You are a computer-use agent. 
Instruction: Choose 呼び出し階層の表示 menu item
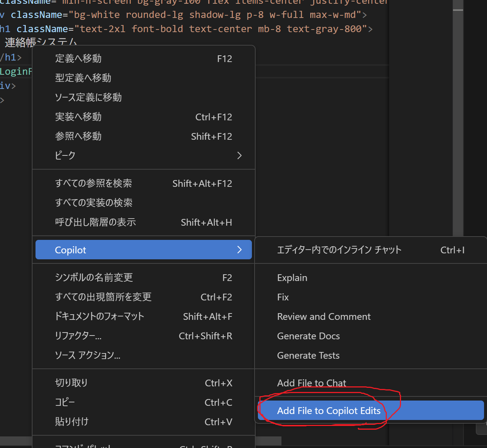click(144, 222)
